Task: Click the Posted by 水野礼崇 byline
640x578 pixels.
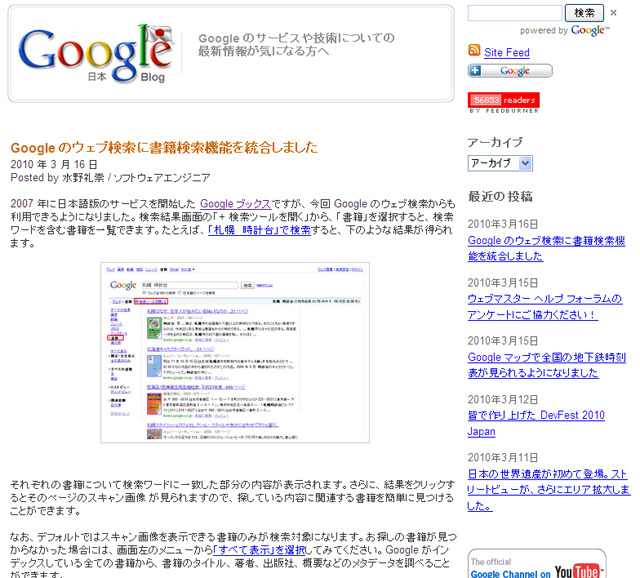Action: coord(110,178)
